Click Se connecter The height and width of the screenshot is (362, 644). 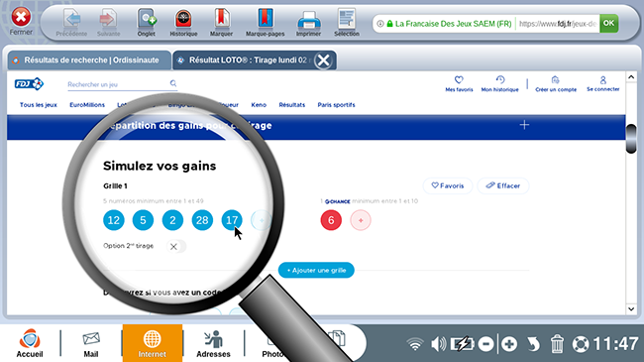click(603, 83)
